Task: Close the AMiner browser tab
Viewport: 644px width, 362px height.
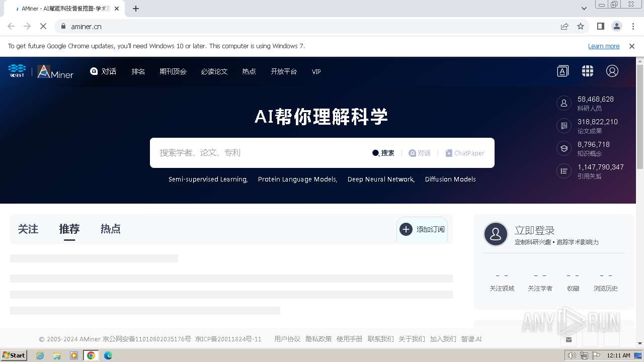Action: 117,9
